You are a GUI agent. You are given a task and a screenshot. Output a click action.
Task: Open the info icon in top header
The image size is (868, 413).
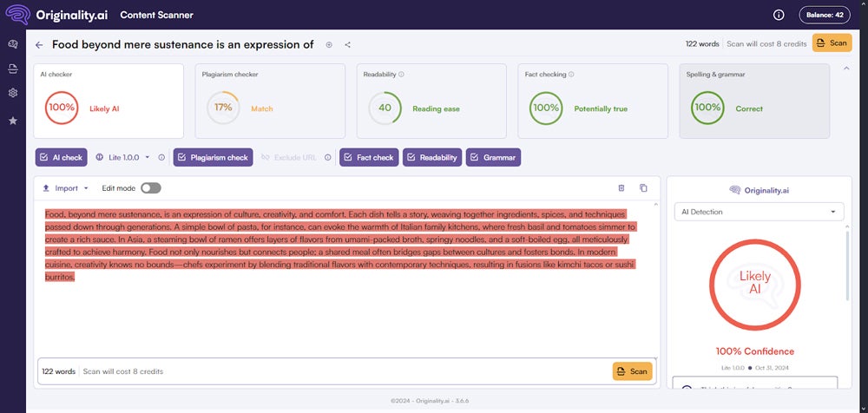pyautogui.click(x=779, y=15)
